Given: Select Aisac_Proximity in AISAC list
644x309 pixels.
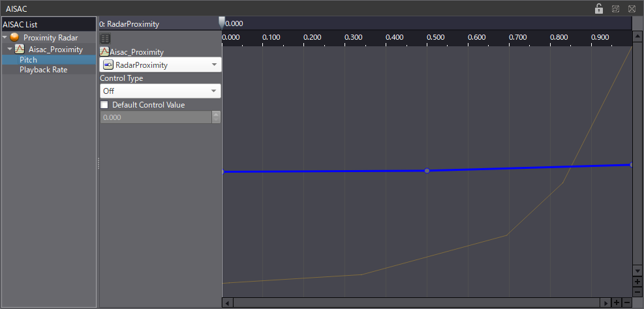Looking at the screenshot, I should click(55, 50).
